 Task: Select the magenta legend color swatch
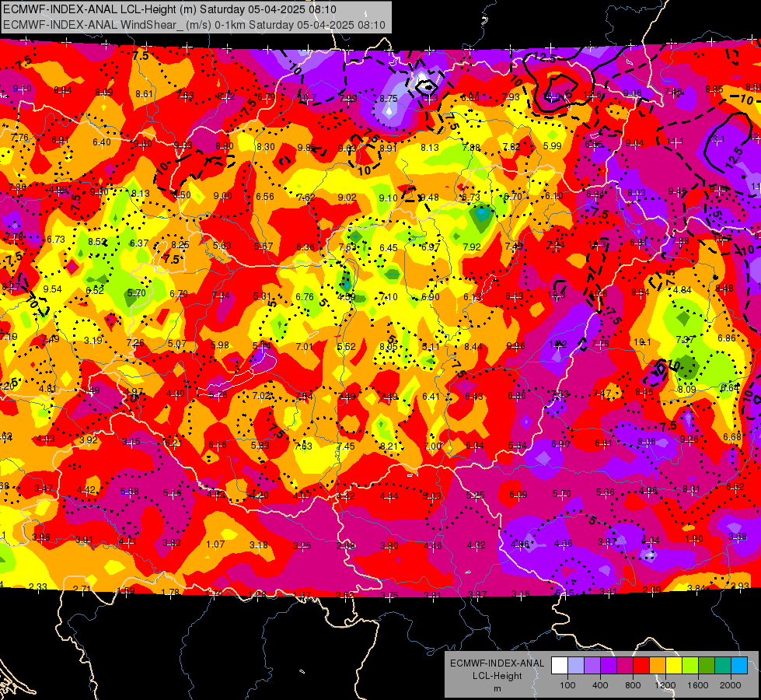pyautogui.click(x=625, y=666)
